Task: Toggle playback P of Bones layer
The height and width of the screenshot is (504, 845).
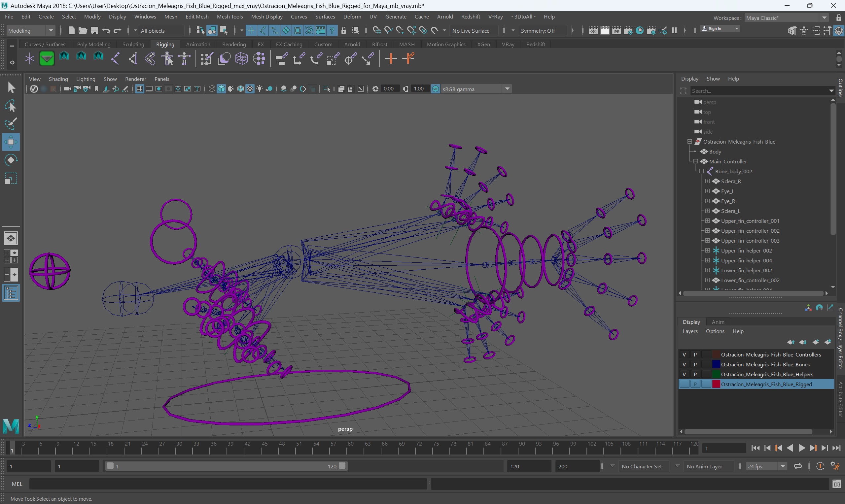Action: [x=695, y=364]
